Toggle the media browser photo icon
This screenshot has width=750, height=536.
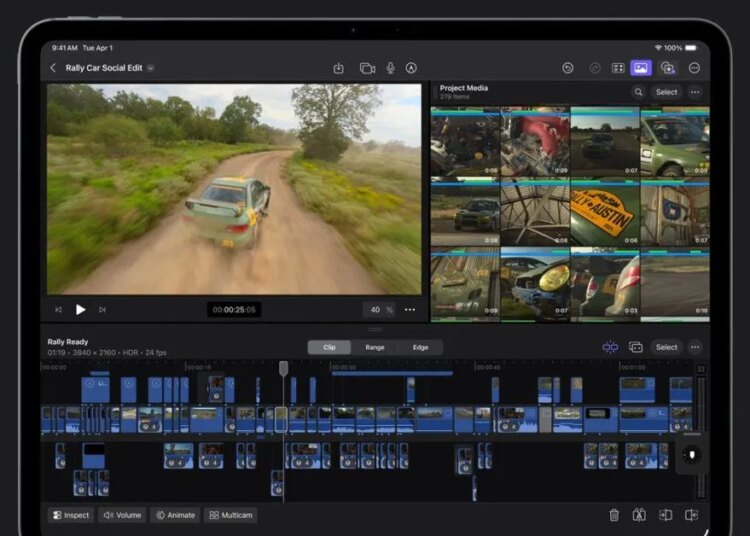coord(641,68)
